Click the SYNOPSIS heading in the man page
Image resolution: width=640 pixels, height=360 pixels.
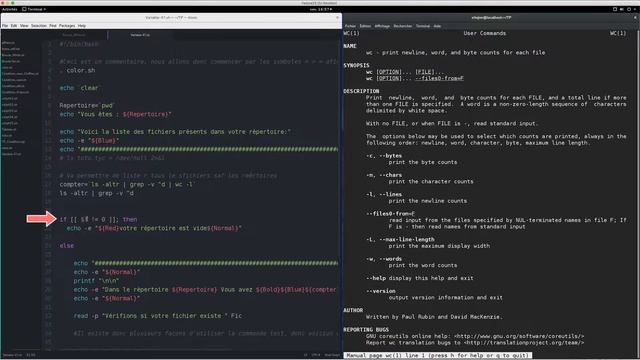click(356, 65)
